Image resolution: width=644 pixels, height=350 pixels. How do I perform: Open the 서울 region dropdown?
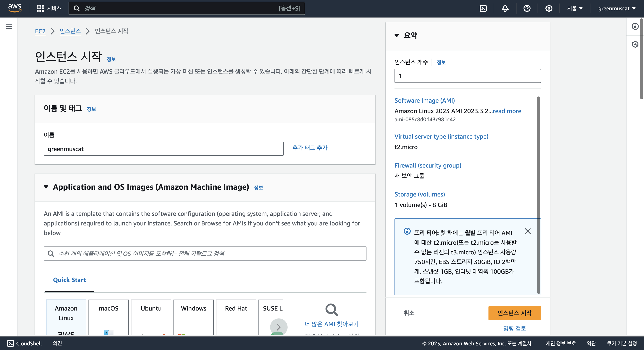point(575,9)
